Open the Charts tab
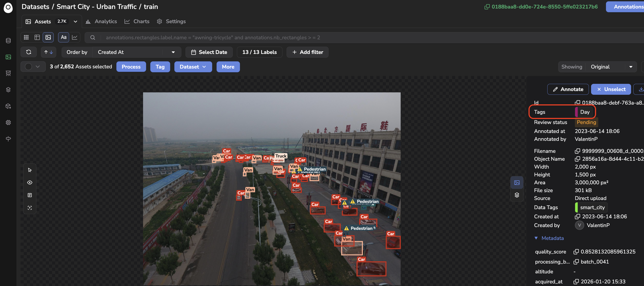The height and width of the screenshot is (286, 644). coord(137,21)
